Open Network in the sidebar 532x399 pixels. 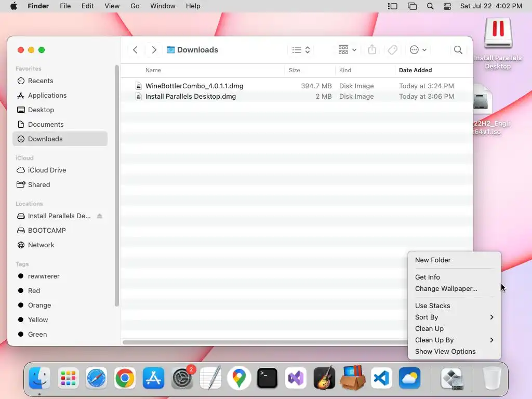[x=60, y=245]
